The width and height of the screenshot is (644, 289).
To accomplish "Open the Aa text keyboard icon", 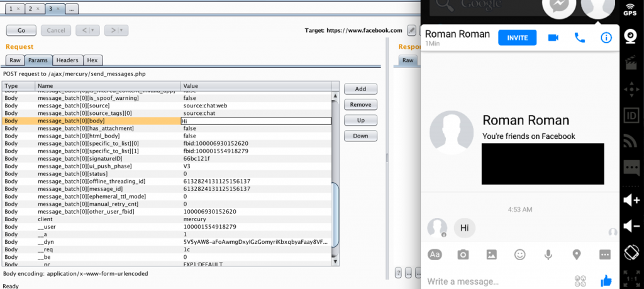I will pos(435,254).
